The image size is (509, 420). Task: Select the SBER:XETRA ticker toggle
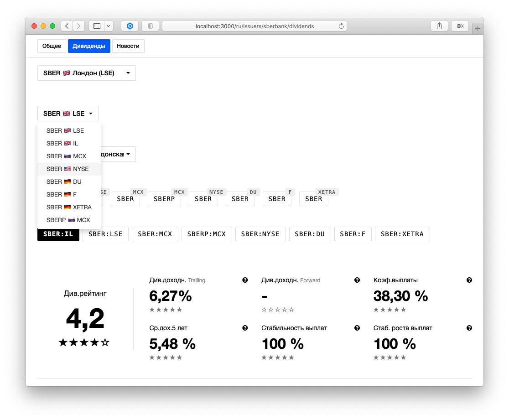(402, 234)
